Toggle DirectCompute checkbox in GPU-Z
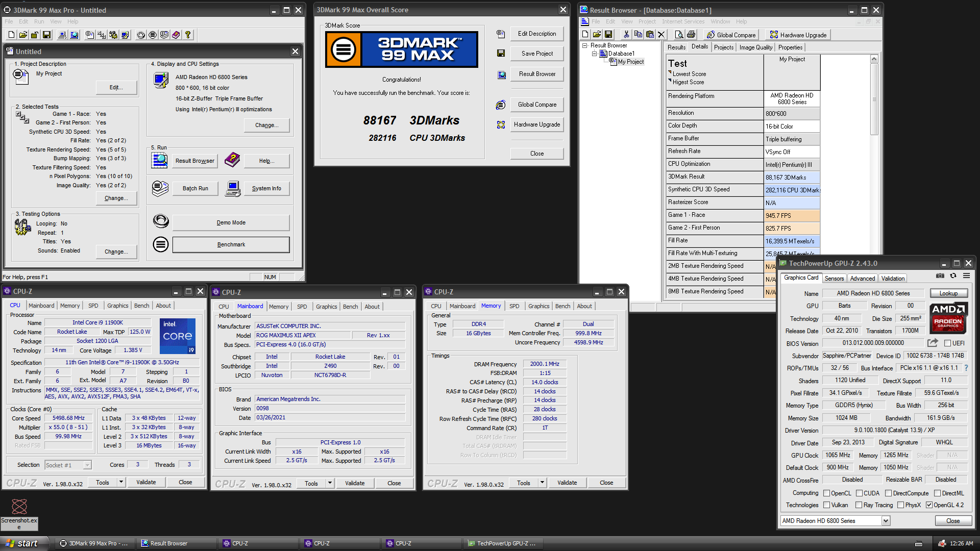 pyautogui.click(x=889, y=493)
